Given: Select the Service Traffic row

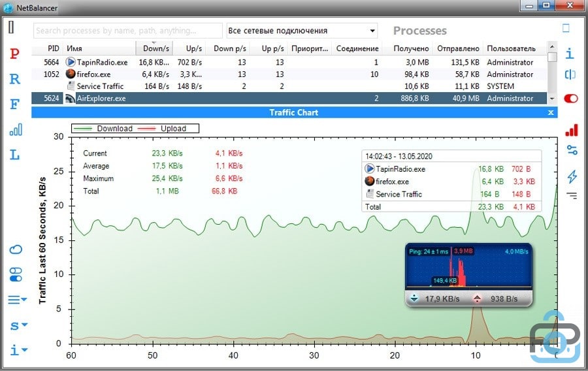Looking at the screenshot, I should [289, 86].
